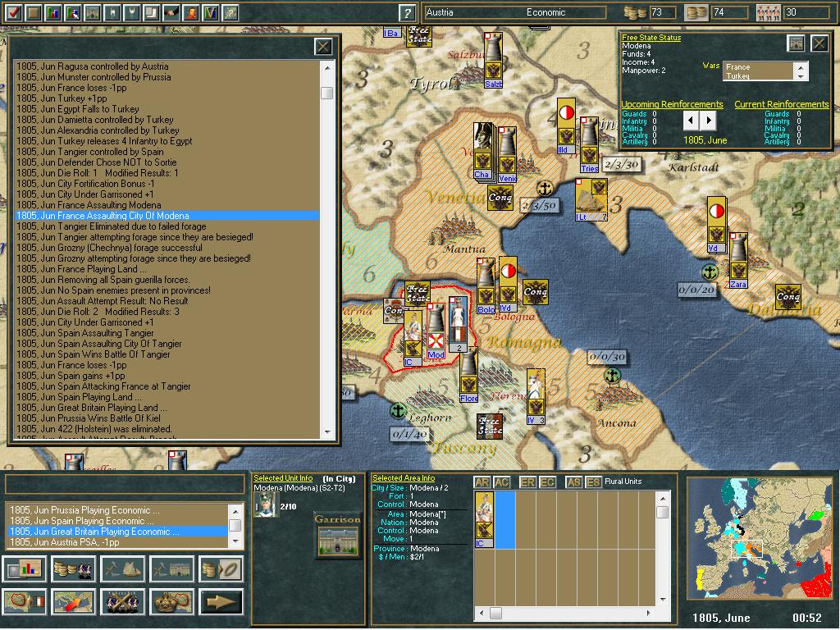
Task: Click the previous month reinforcements arrow
Action: click(x=691, y=121)
